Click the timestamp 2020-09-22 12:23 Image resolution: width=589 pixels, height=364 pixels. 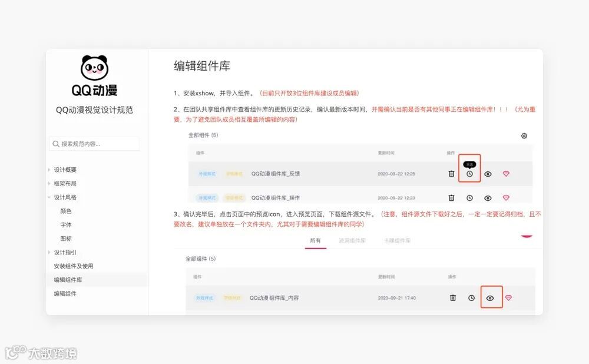click(396, 198)
